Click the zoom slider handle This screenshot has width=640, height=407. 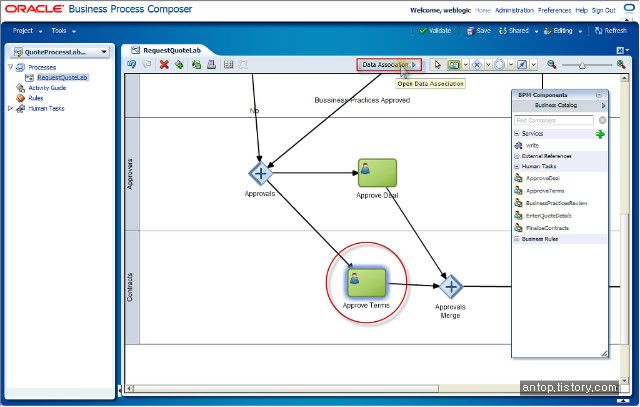582,65
